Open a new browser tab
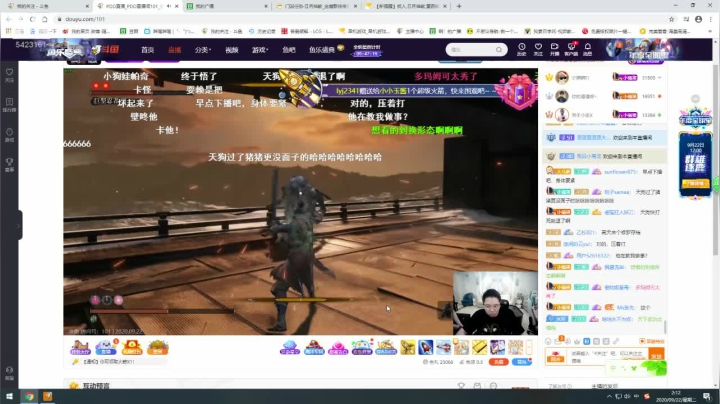 459,6
